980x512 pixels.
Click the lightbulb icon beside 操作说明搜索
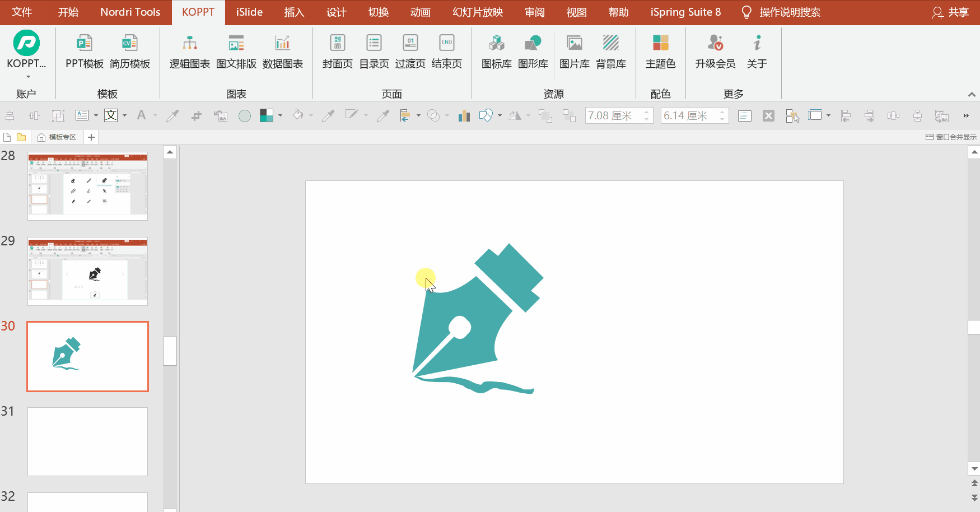[x=746, y=12]
